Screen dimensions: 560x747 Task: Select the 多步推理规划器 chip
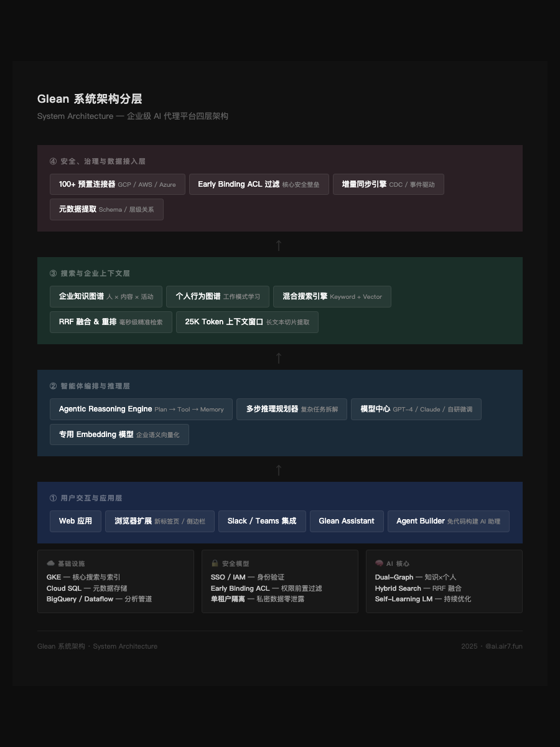tap(292, 409)
